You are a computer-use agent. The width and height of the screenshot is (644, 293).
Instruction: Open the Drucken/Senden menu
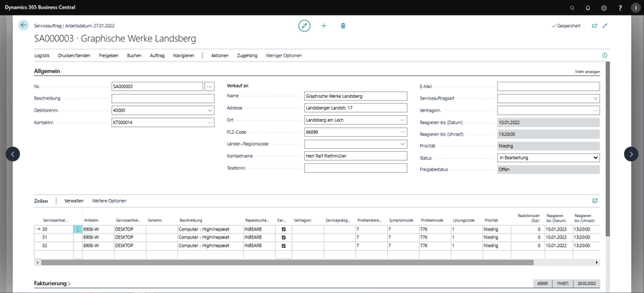tap(74, 55)
